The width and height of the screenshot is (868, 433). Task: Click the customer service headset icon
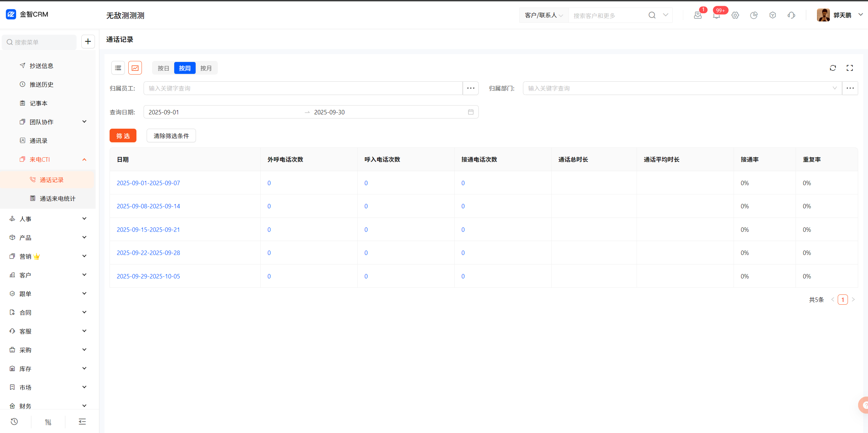pos(791,15)
